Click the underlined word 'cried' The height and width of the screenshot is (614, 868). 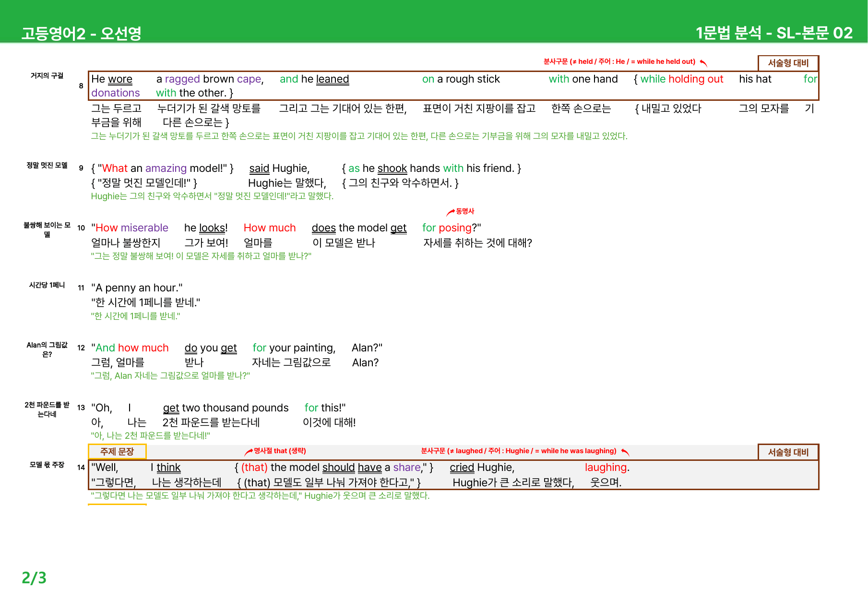coord(462,468)
